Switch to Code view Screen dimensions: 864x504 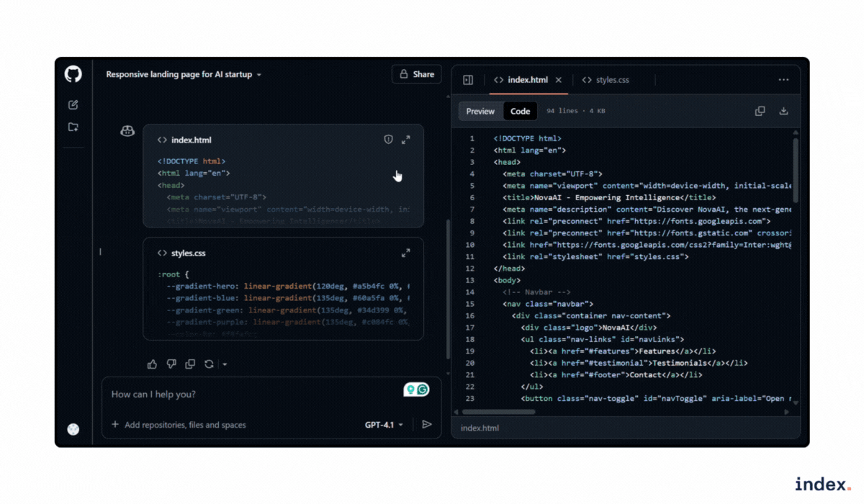(x=520, y=111)
